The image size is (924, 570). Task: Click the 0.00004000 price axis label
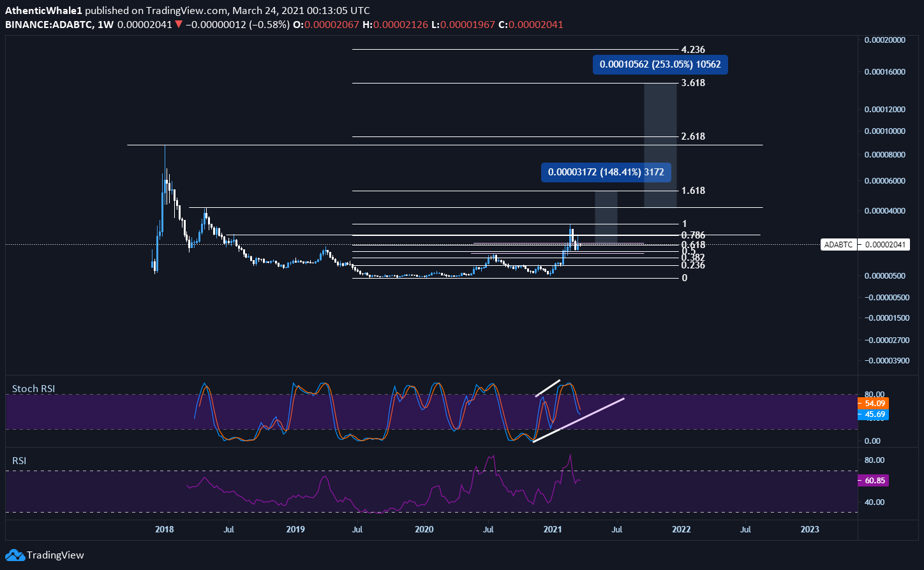tap(884, 211)
